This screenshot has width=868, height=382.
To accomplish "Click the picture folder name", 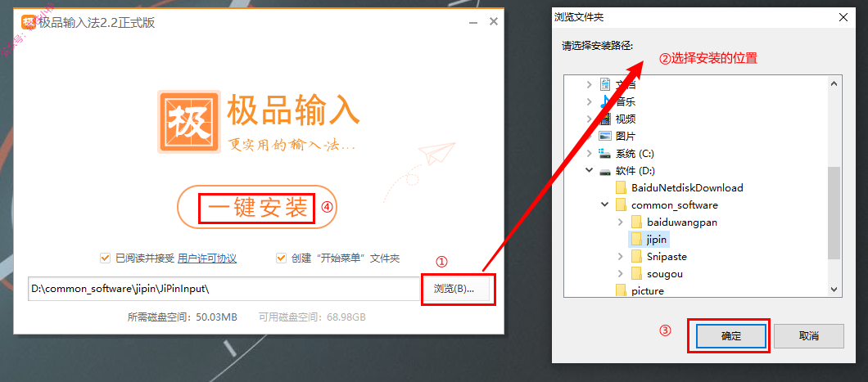I will coord(647,290).
